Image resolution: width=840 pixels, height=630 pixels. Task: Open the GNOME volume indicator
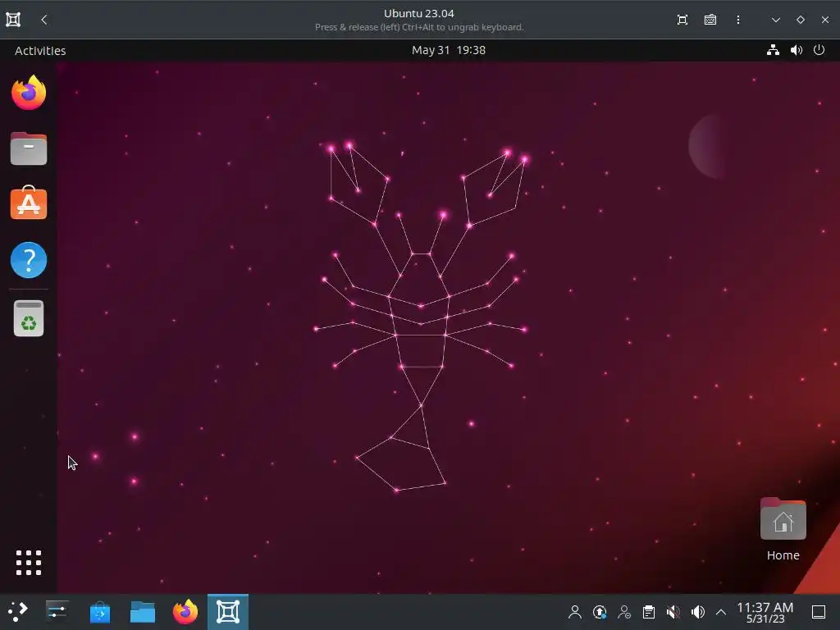point(796,50)
